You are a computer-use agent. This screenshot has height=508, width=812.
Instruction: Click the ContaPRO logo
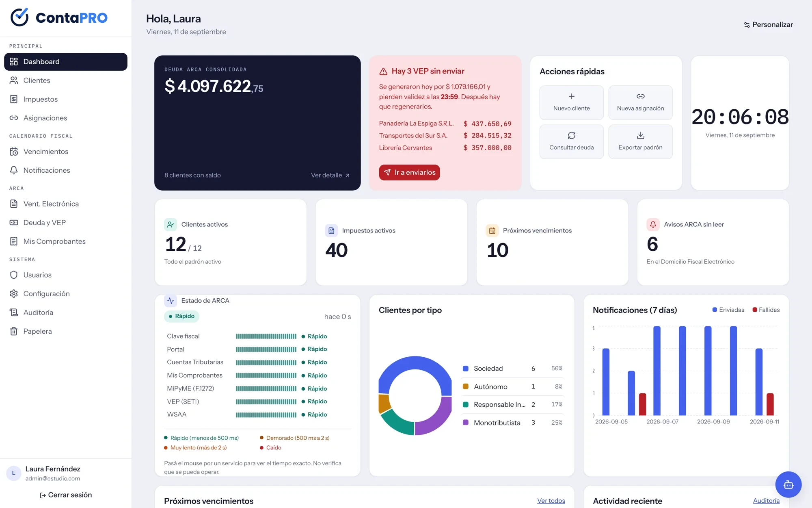[x=59, y=17]
